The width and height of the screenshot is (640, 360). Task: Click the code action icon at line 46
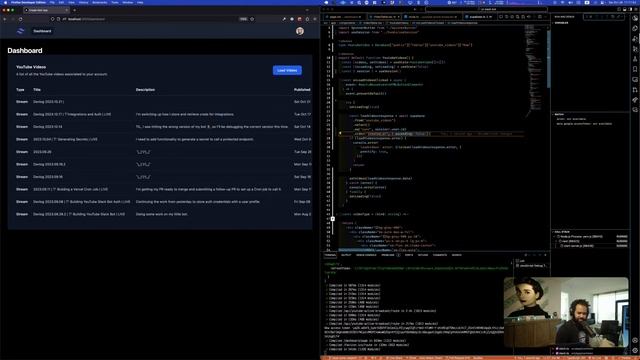click(333, 219)
